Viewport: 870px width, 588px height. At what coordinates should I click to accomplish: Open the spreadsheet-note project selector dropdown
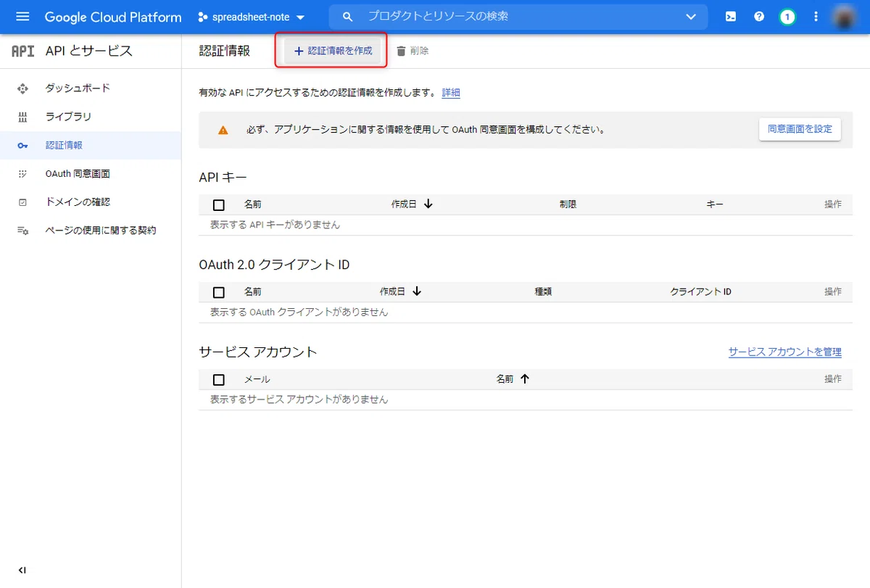(252, 17)
